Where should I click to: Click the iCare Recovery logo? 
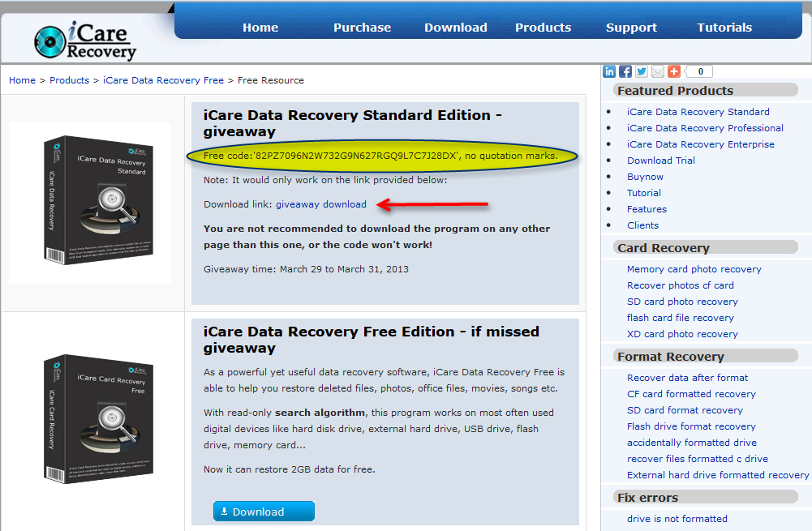click(85, 41)
